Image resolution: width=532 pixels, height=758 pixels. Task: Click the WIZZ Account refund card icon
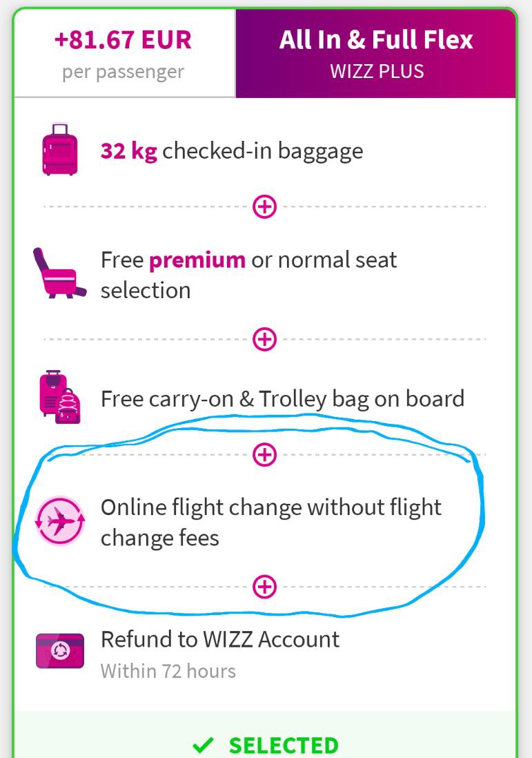pyautogui.click(x=60, y=651)
